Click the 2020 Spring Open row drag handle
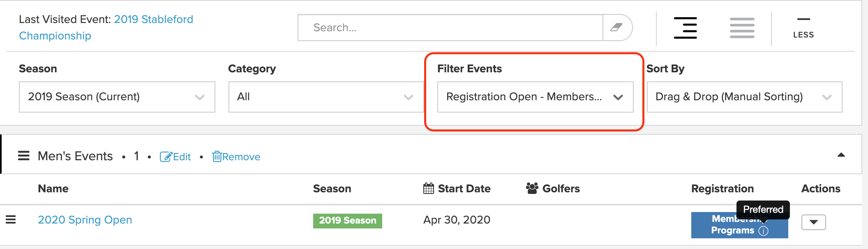This screenshot has width=868, height=249. [11, 220]
